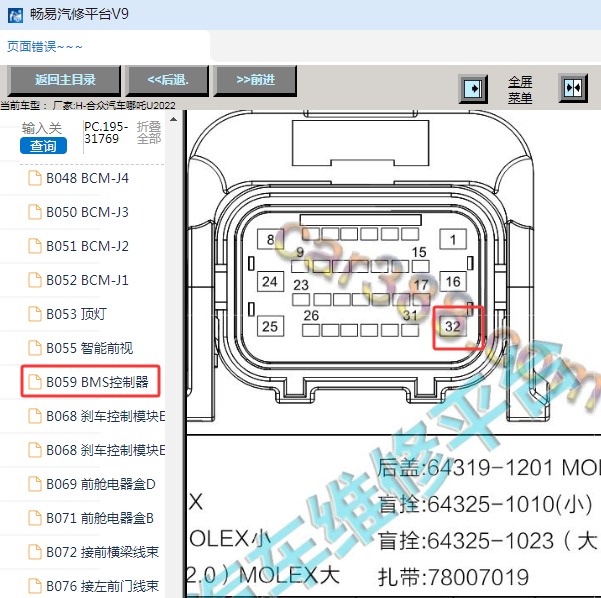Open first B068 刹车控制模块 entry
The image size is (601, 598).
click(105, 416)
